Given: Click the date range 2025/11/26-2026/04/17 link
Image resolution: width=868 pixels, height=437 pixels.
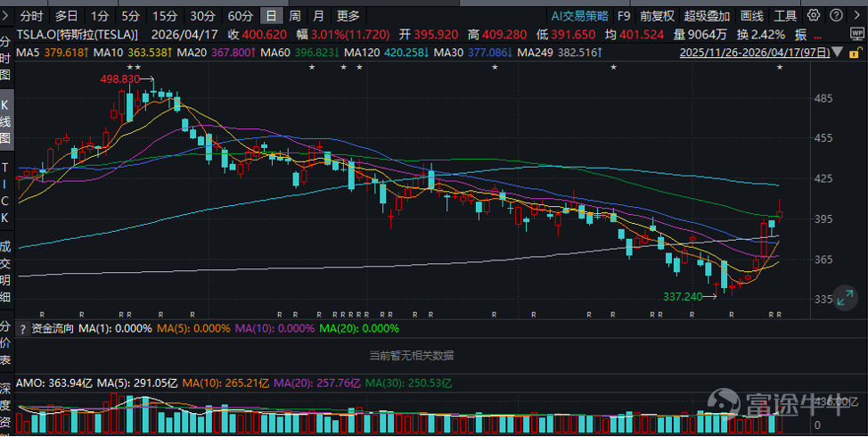Looking at the screenshot, I should point(755,54).
